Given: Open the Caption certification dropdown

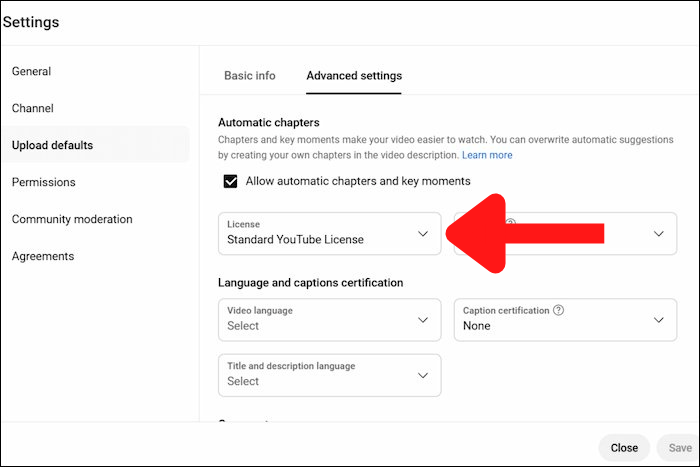Looking at the screenshot, I should 565,320.
